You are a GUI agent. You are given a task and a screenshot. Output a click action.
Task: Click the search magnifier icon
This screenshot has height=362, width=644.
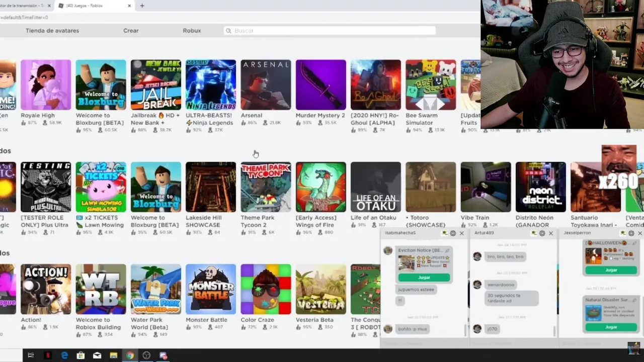228,31
